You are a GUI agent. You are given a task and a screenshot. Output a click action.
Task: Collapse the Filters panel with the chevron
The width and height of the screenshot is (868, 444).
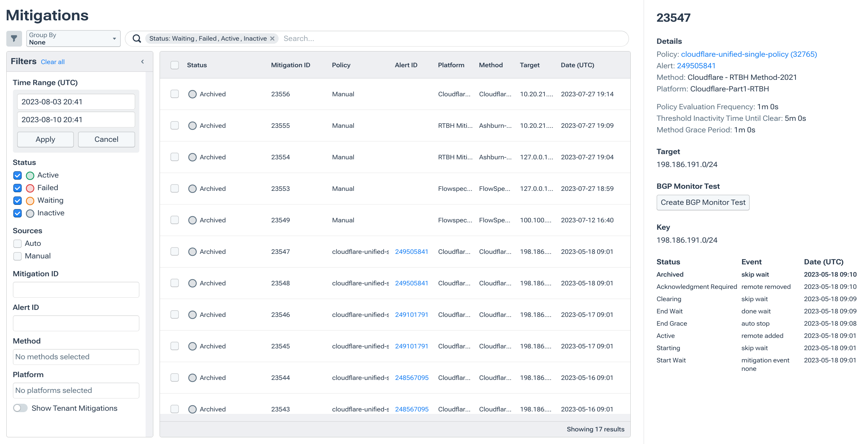[x=142, y=61]
